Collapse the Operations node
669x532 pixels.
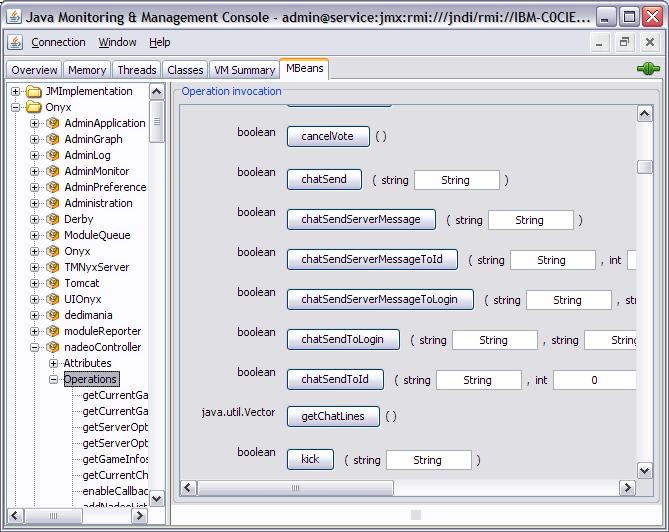(53, 379)
